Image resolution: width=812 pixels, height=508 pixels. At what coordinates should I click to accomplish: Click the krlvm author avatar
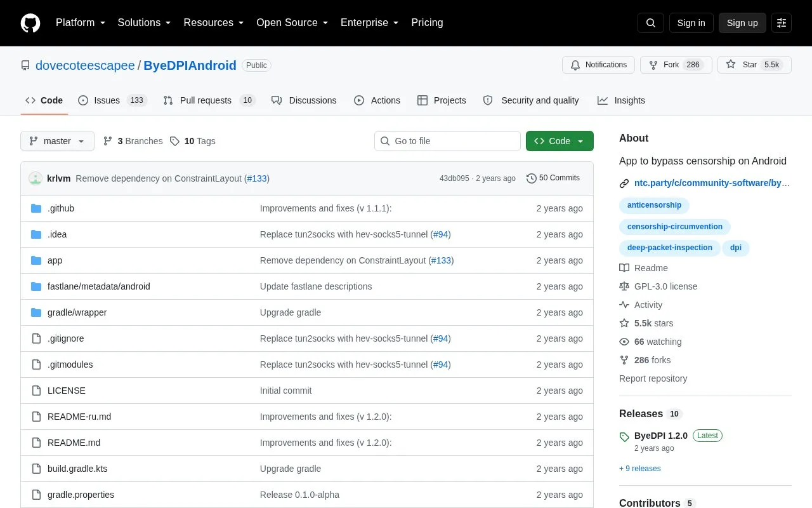(x=36, y=178)
